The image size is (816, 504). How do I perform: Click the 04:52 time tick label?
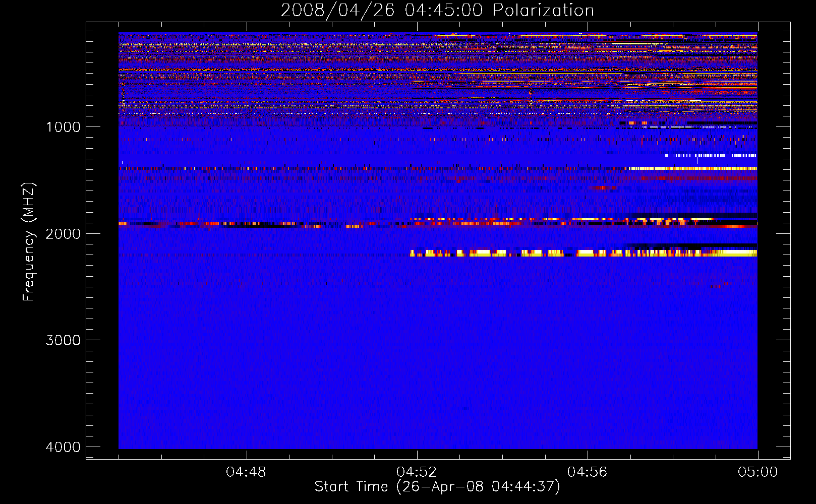(x=417, y=472)
